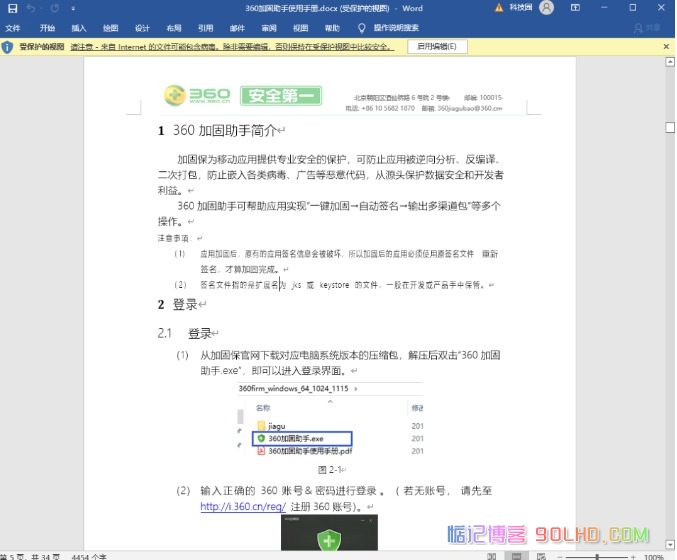Screen dimensions: 677x560
Task: Click heading 360 加固助手简介
Action: point(225,130)
